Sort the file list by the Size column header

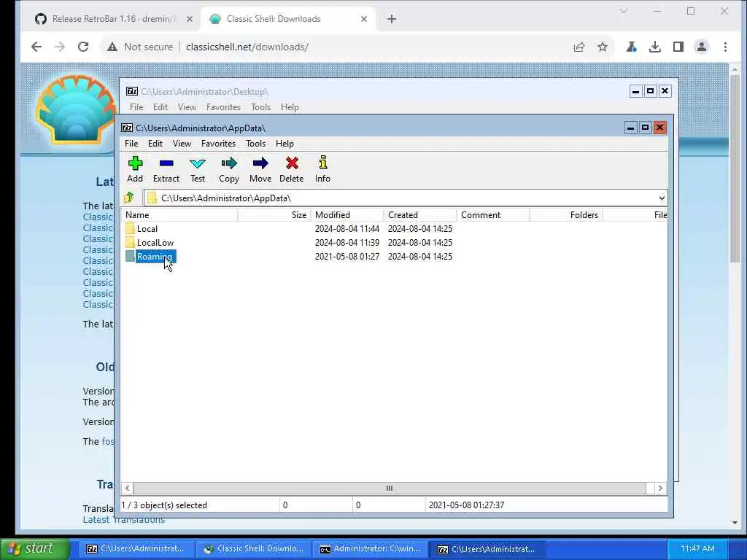tap(274, 215)
